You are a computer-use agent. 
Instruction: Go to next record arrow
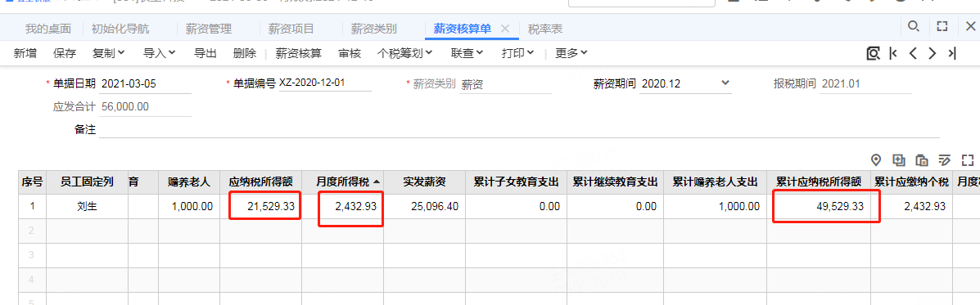pos(932,53)
